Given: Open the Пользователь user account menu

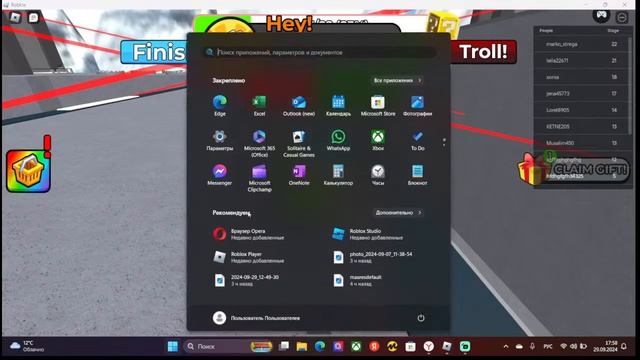Looking at the screenshot, I should [x=256, y=318].
